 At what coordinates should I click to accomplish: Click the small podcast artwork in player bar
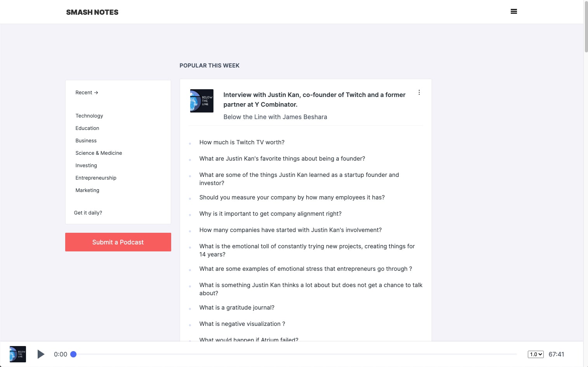click(x=18, y=354)
